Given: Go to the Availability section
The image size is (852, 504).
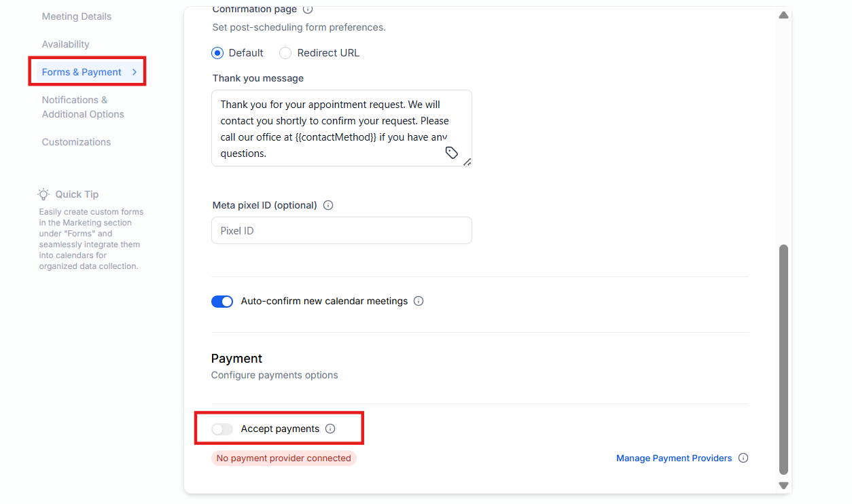Looking at the screenshot, I should [66, 44].
